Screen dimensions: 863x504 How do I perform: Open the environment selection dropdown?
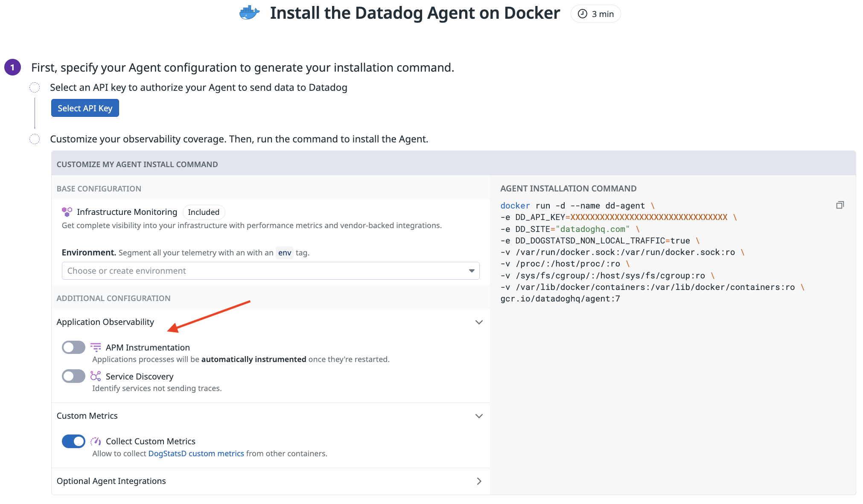[271, 271]
